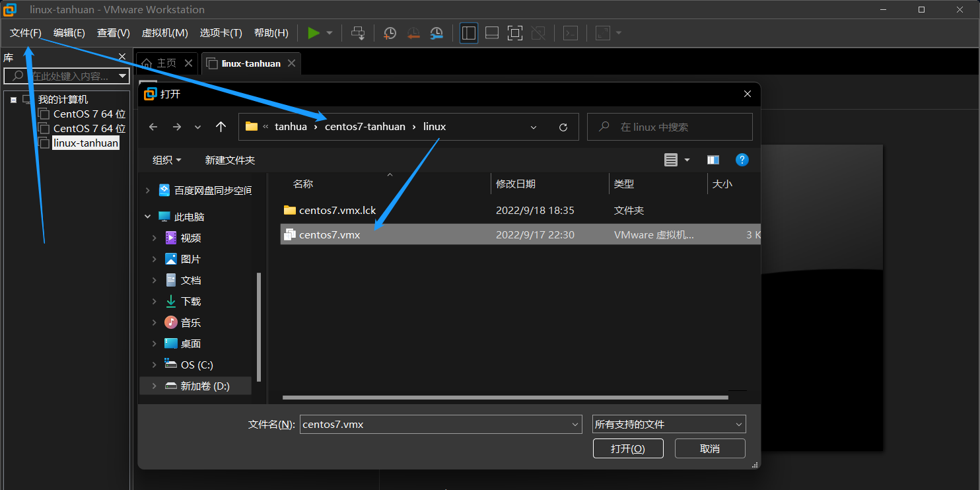The width and height of the screenshot is (980, 490).
Task: Click the Unity mode icon
Action: point(538,33)
